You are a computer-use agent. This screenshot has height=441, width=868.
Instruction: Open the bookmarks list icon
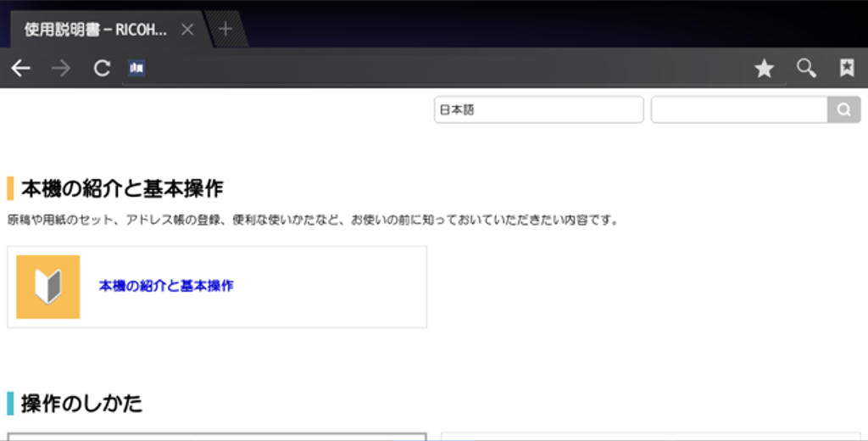point(846,69)
